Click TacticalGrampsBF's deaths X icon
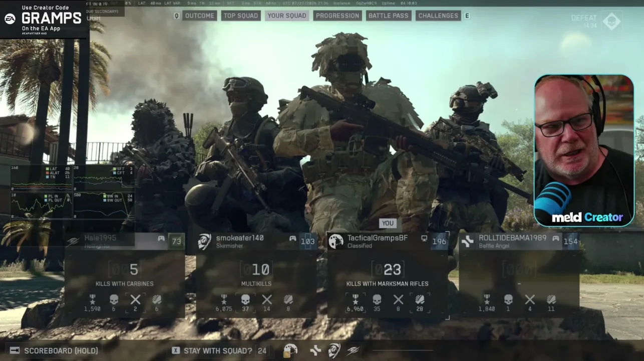The image size is (644, 361). click(398, 300)
